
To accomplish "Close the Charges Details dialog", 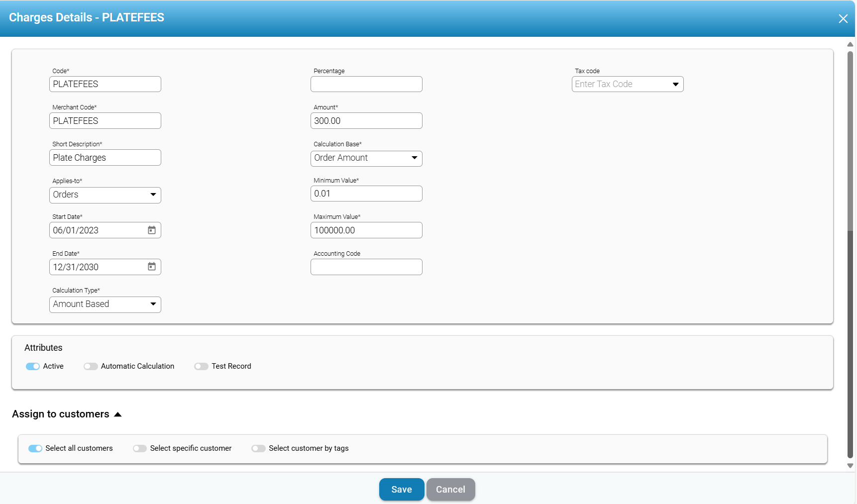I will coord(843,19).
